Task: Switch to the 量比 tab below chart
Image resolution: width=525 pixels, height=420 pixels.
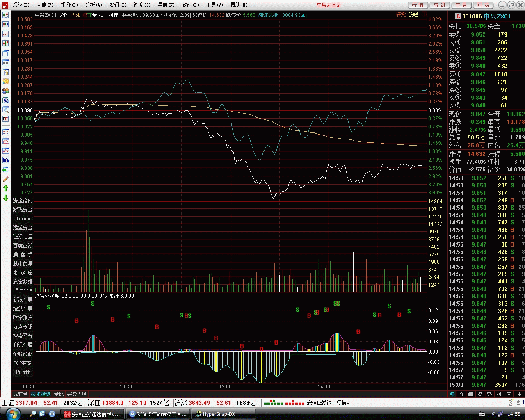Action: click(x=59, y=394)
